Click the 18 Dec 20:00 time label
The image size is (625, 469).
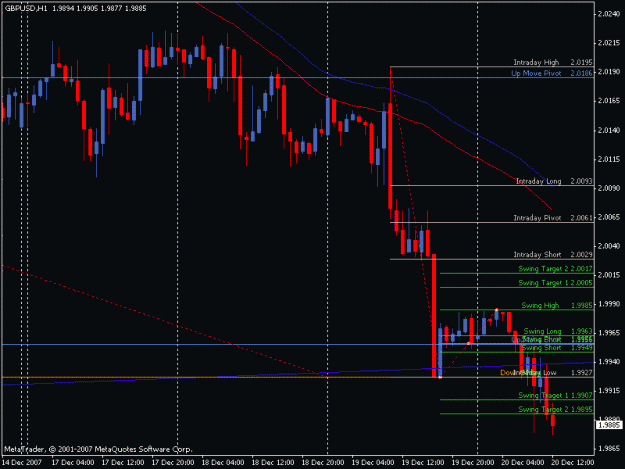click(323, 463)
